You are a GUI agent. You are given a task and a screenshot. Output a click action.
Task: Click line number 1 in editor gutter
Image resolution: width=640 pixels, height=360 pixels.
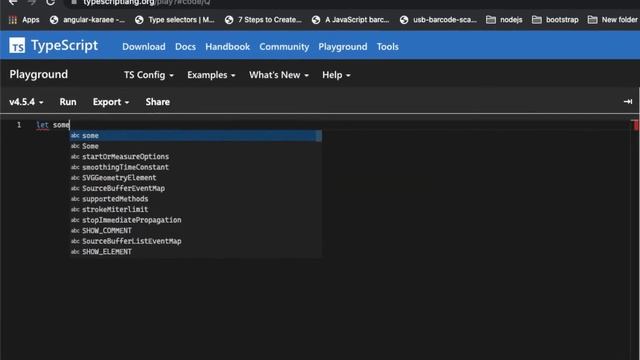(x=19, y=125)
